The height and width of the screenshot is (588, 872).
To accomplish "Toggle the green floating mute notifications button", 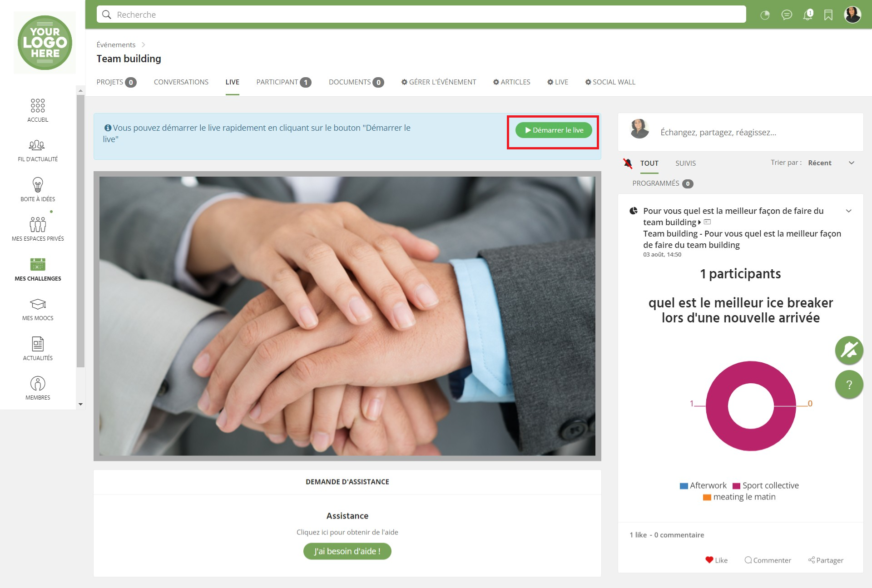I will click(x=849, y=350).
